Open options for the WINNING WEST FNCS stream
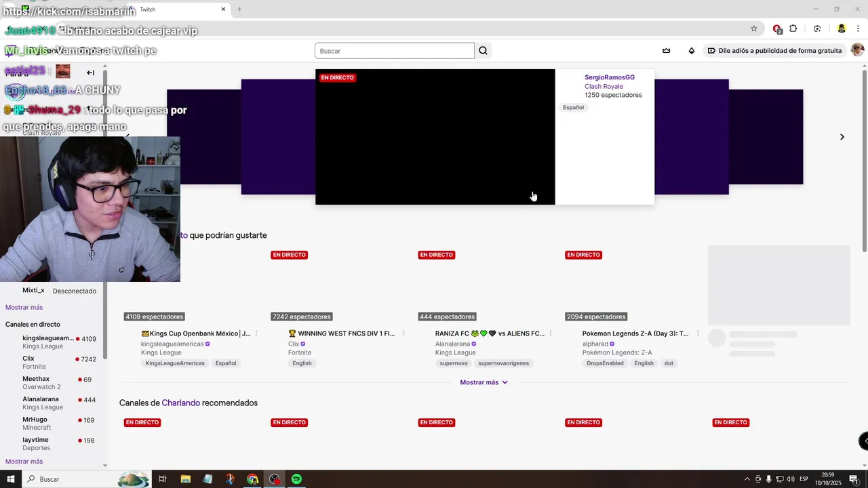The height and width of the screenshot is (488, 868). (403, 333)
